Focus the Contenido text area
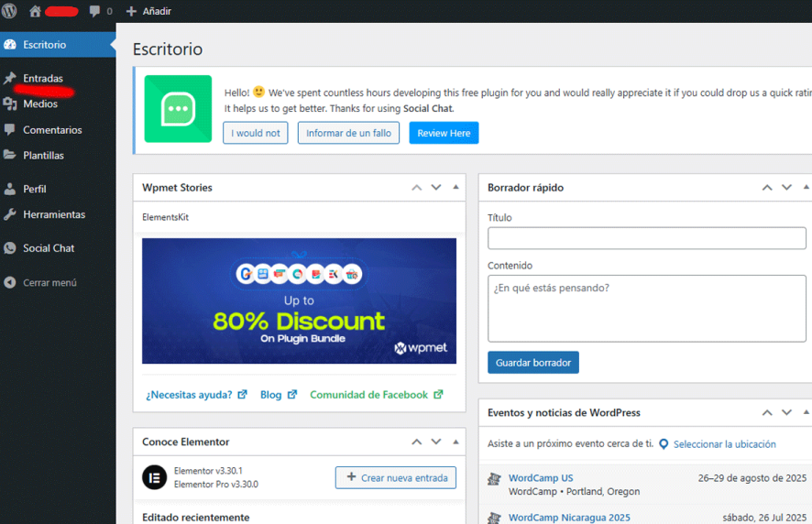 pyautogui.click(x=647, y=309)
